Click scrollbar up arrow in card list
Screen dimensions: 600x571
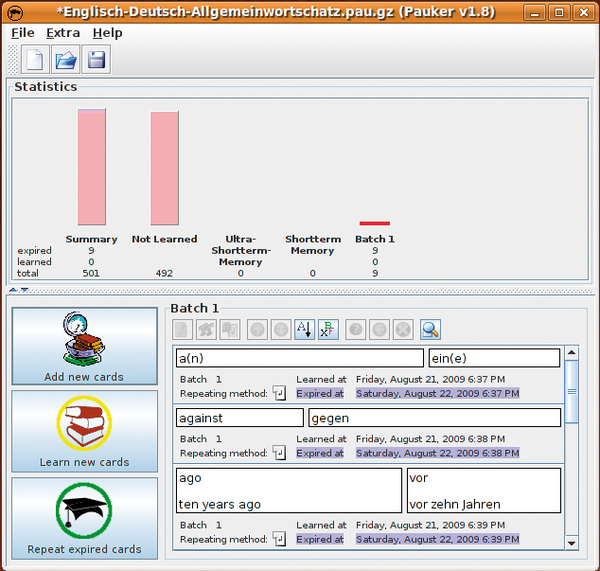572,353
